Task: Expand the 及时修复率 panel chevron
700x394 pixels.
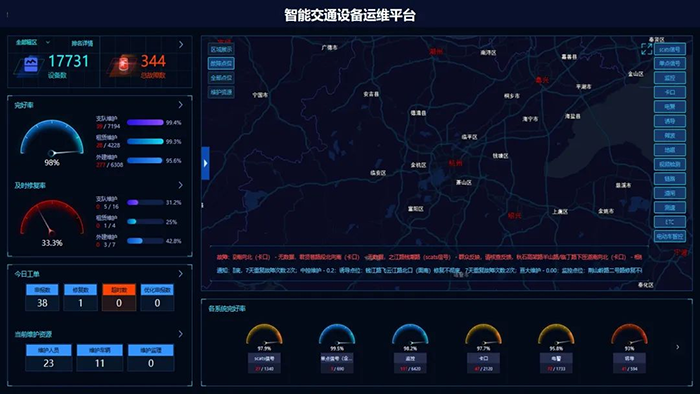Action: coord(180,185)
